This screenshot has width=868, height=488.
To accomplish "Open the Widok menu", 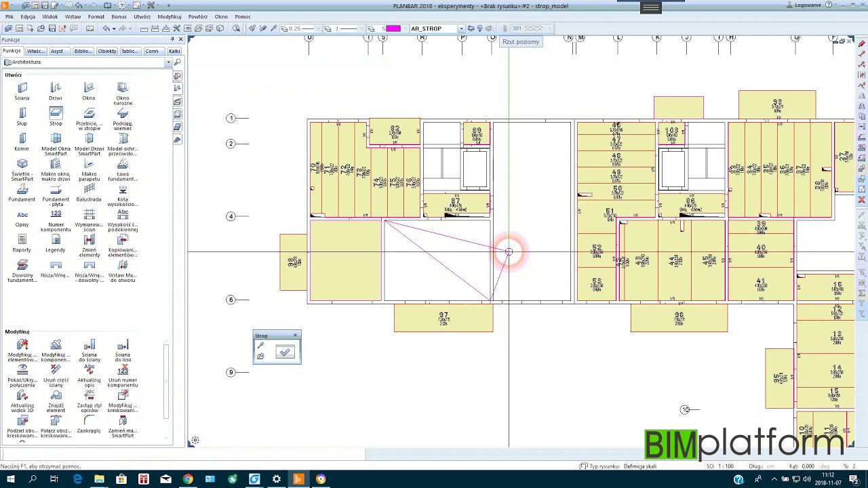I will coord(50,17).
